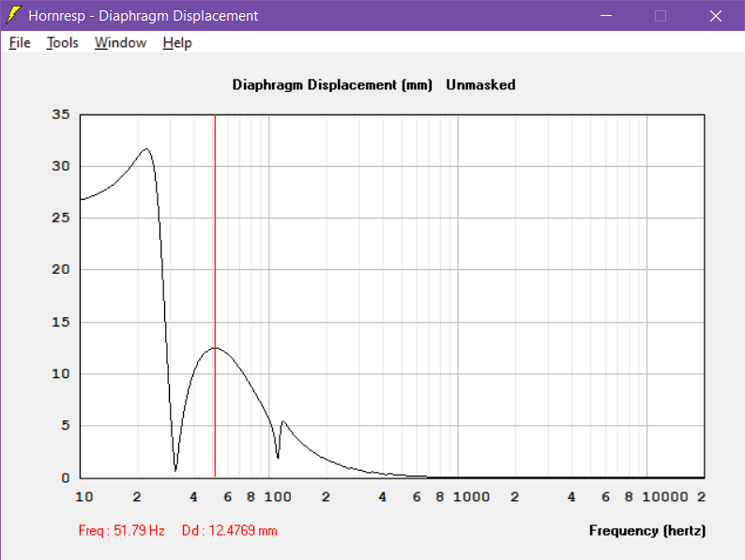Click the x-axis label 100
This screenshot has height=560, width=745.
278,497
